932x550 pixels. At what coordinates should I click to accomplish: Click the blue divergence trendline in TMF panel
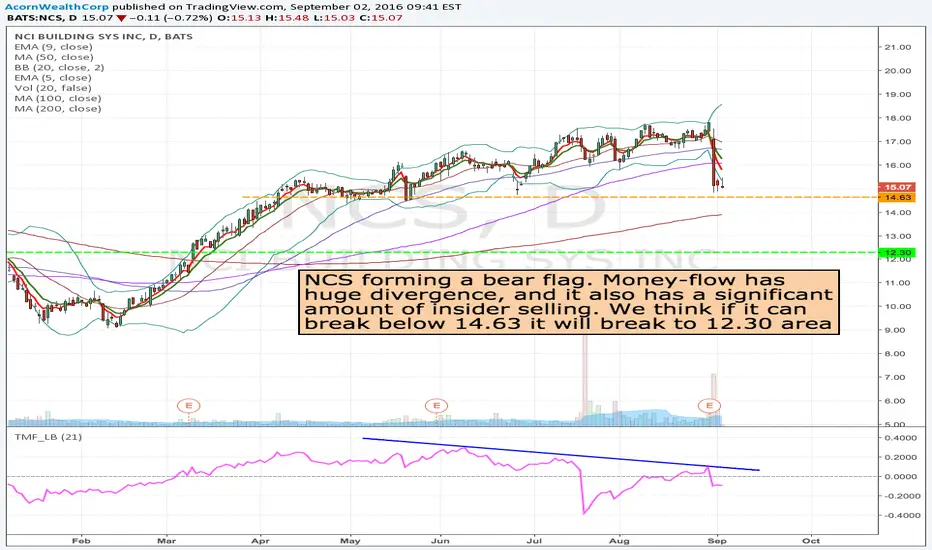(x=561, y=454)
